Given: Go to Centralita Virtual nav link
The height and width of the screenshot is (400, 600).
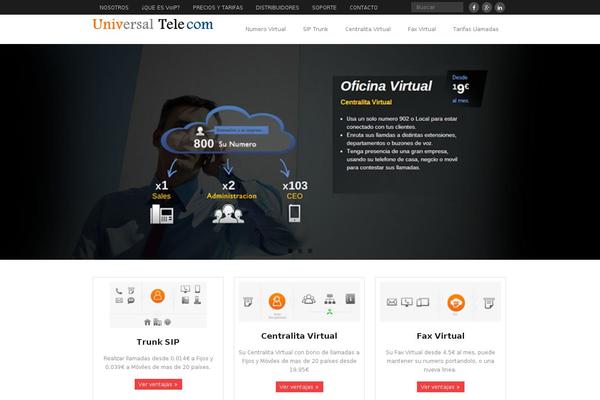Looking at the screenshot, I should (x=368, y=29).
